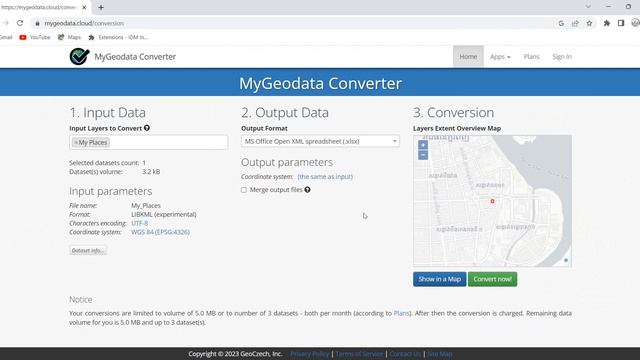The height and width of the screenshot is (360, 640).
Task: Close the mygeodata.cloud browser tab
Action: point(84,7)
